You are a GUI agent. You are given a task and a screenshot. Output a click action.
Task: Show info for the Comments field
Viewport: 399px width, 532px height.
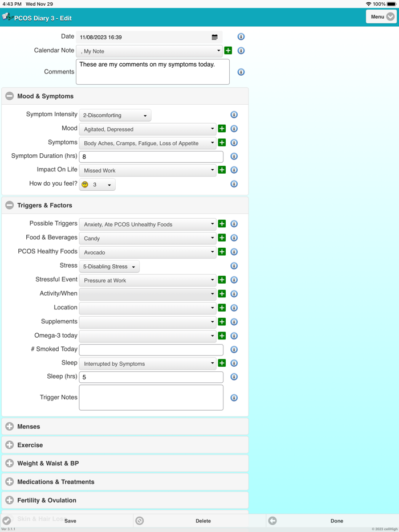(241, 72)
